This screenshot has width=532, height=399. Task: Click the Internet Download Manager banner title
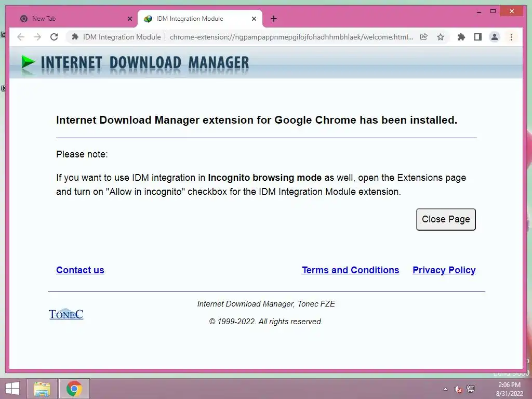pos(145,63)
